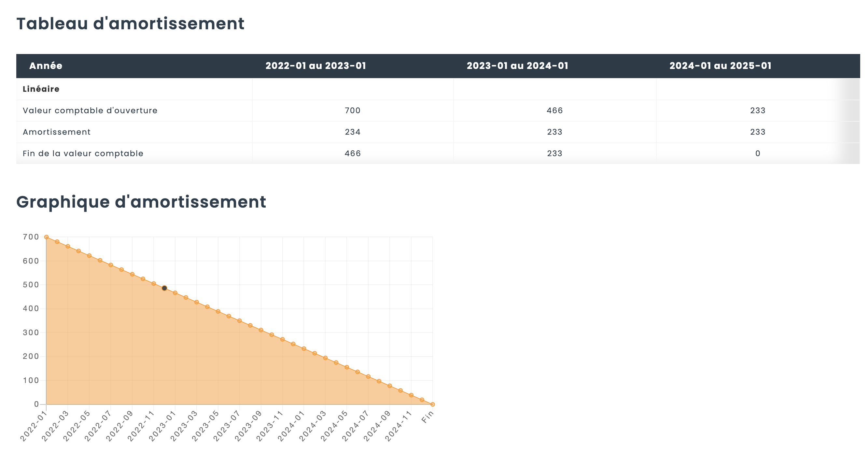Click the Année column header
Image resolution: width=868 pixels, height=464 pixels.
(46, 66)
